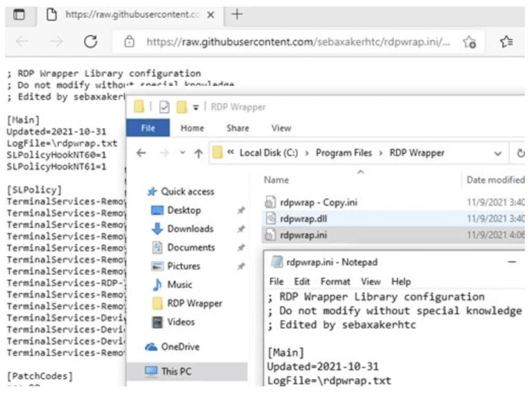Viewport: 532px width, 399px height.
Task: Open Notepad Format menu
Action: pyautogui.click(x=335, y=282)
